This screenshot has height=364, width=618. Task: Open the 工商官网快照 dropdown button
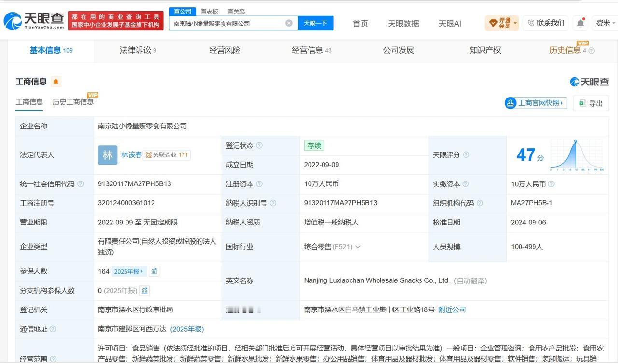click(535, 103)
